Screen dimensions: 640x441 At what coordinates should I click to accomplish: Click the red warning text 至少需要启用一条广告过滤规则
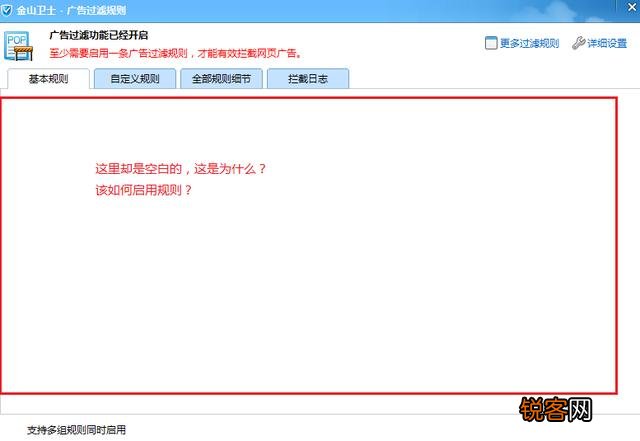pyautogui.click(x=176, y=53)
